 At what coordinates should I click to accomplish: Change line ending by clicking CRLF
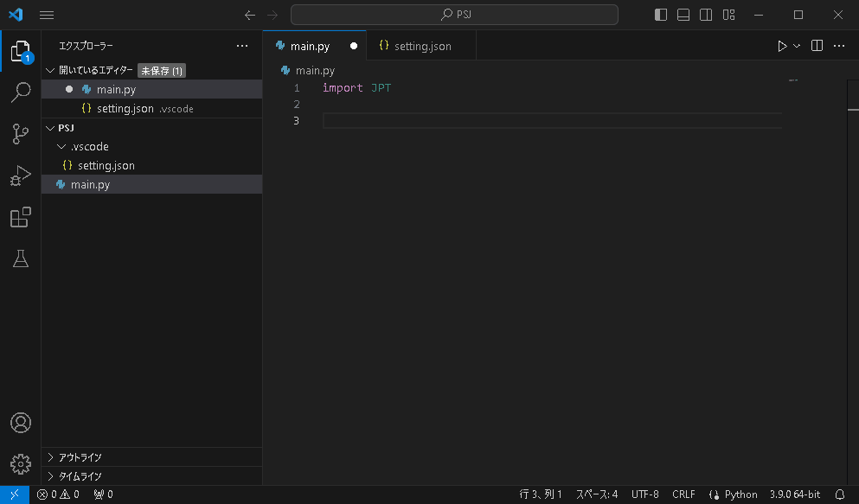683,494
